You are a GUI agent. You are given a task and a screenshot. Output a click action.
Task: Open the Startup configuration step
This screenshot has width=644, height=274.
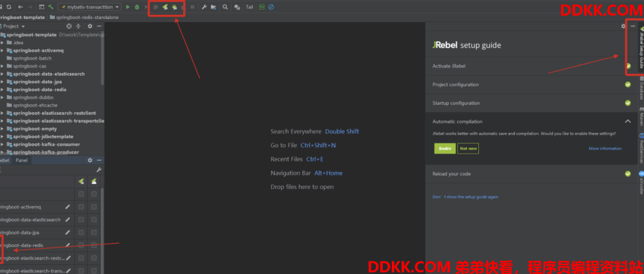(531, 103)
